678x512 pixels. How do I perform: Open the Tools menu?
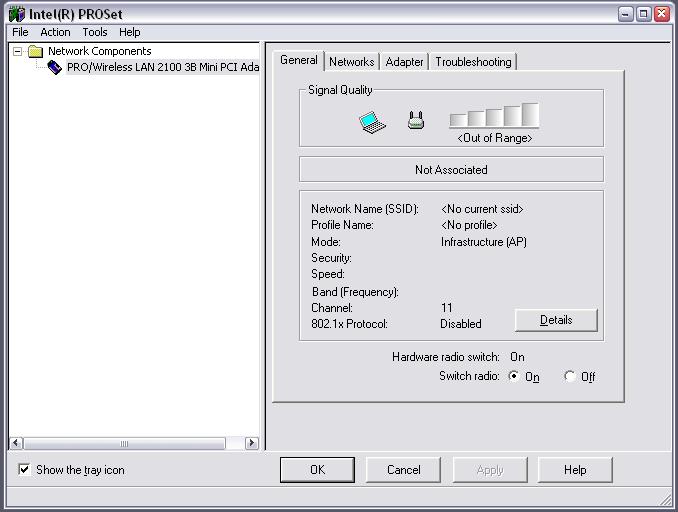tap(95, 32)
